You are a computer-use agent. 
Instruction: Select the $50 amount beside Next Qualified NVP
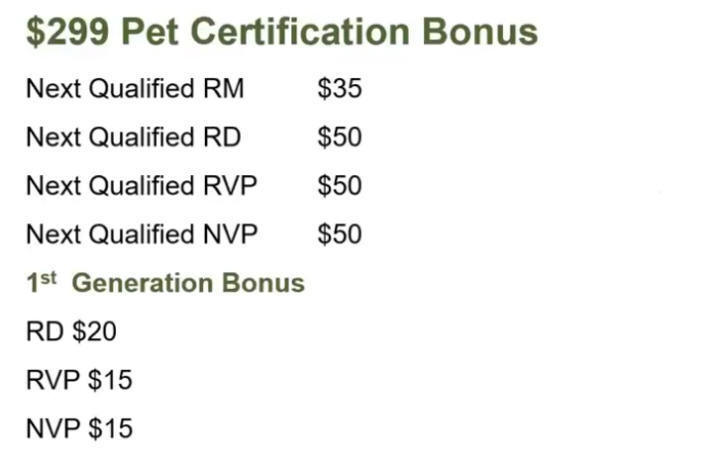pyautogui.click(x=339, y=235)
